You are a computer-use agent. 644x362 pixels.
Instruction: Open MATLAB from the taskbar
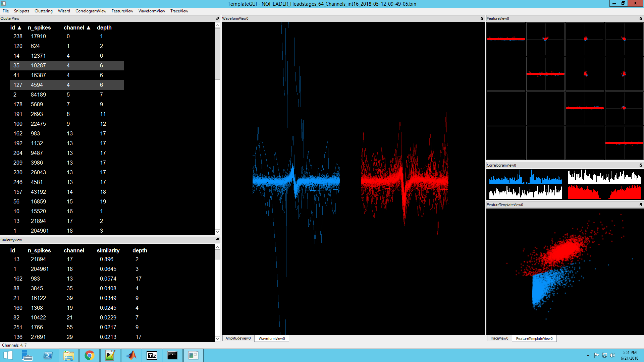point(131,355)
